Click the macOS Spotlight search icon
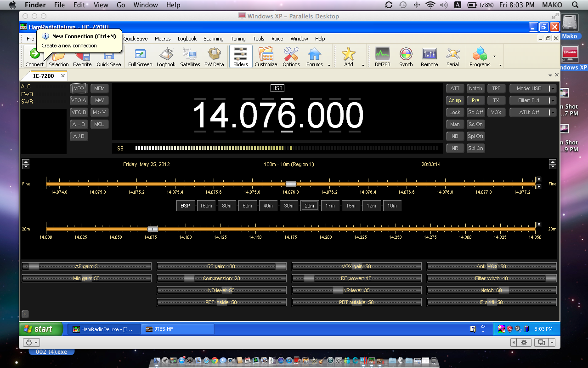This screenshot has width=588, height=368. coord(576,5)
